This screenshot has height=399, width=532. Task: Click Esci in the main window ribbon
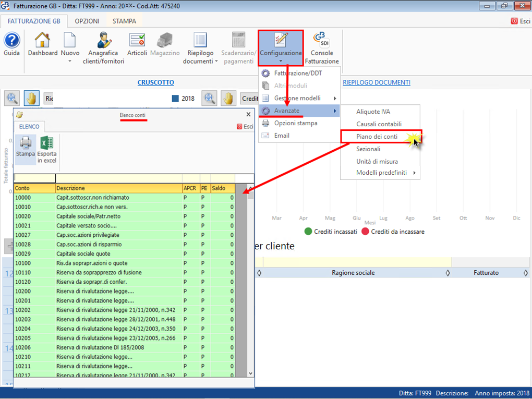521,21
